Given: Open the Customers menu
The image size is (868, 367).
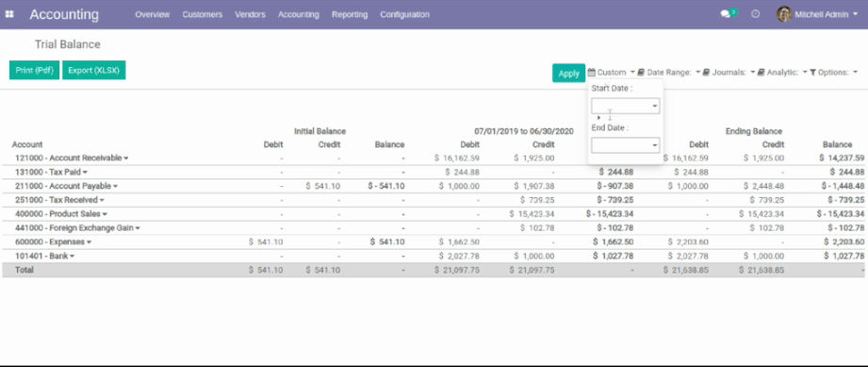Looking at the screenshot, I should click(x=202, y=14).
